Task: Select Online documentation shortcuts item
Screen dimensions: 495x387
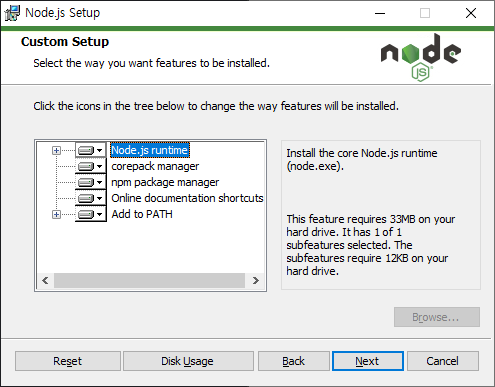Action: pyautogui.click(x=187, y=198)
